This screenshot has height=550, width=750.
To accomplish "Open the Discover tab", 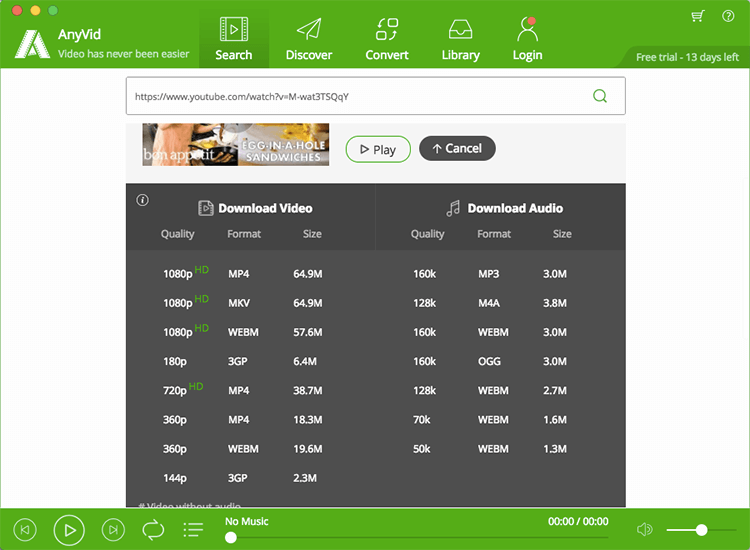I will point(309,39).
